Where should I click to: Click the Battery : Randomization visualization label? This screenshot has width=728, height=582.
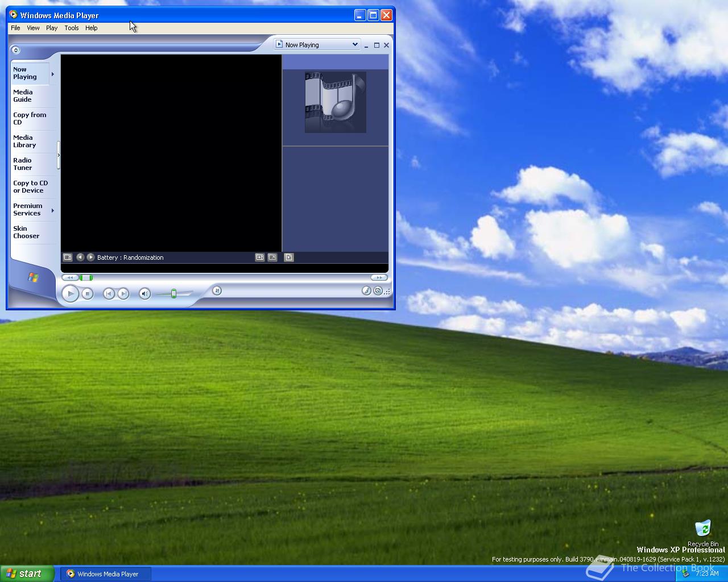coord(130,257)
